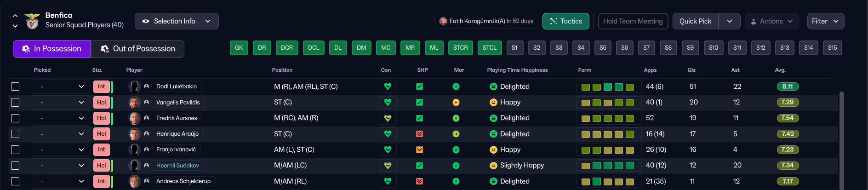Click Fredrik Aursnes's player portrait
The width and height of the screenshot is (868, 190).
[x=134, y=118]
